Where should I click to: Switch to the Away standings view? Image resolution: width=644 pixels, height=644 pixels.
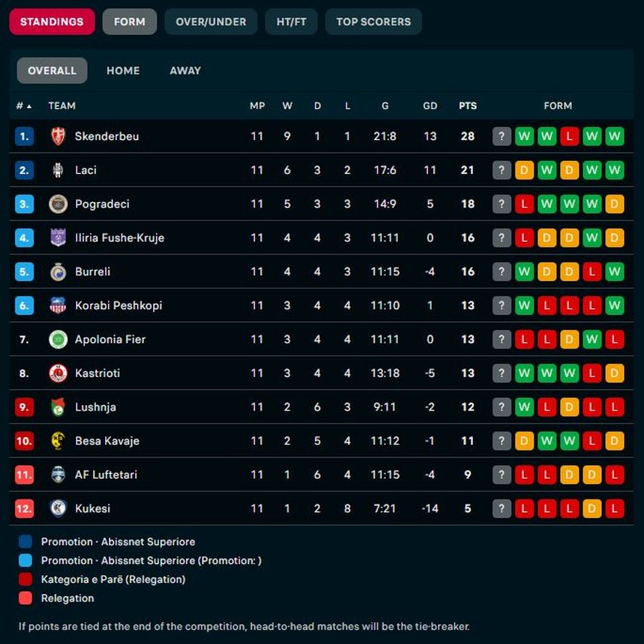[x=185, y=71]
